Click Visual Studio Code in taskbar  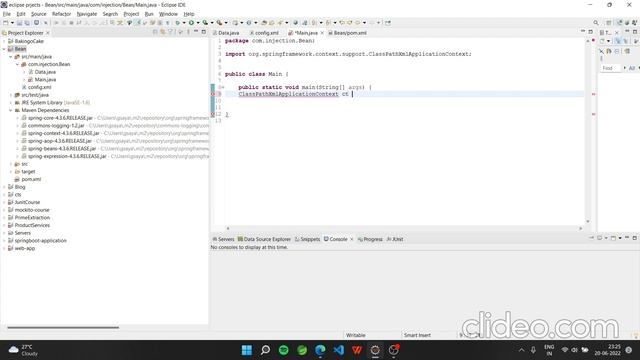[338, 350]
